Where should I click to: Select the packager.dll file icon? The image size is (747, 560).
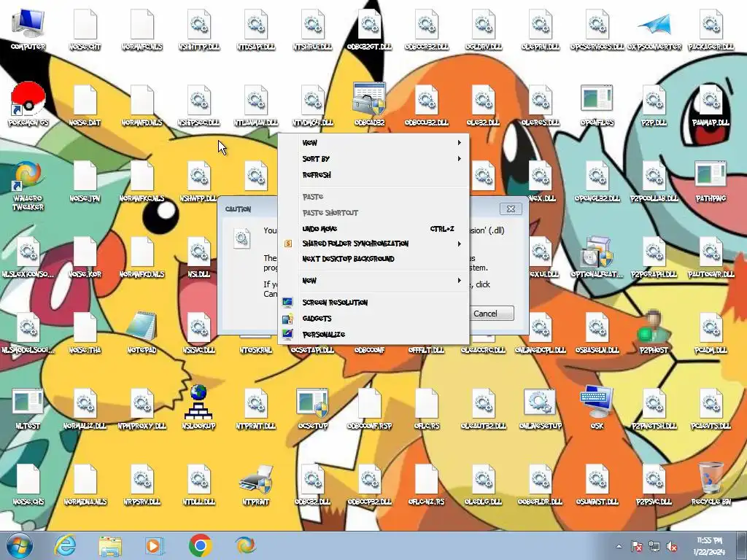coord(711,28)
